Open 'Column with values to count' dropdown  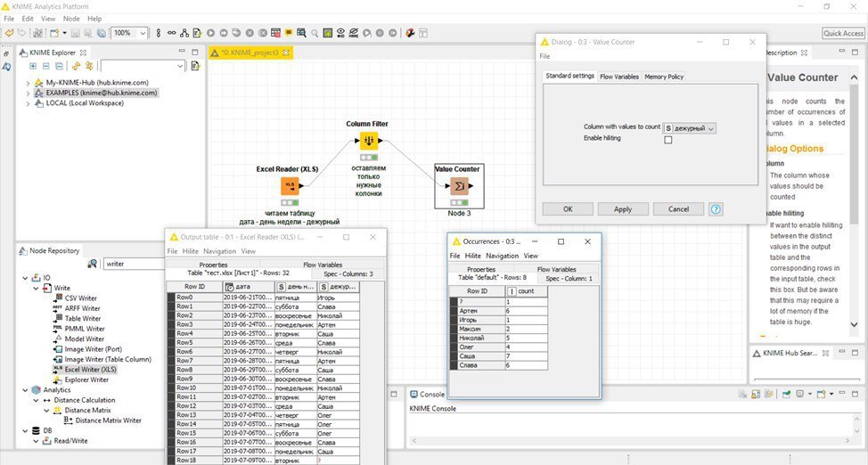[x=690, y=128]
